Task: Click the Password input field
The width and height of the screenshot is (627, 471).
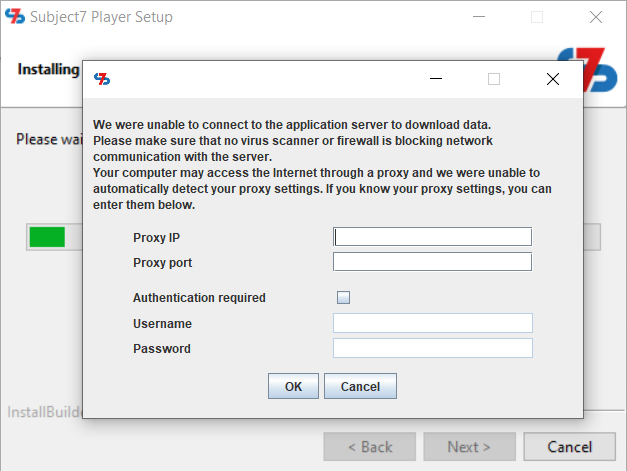Action: click(x=432, y=348)
